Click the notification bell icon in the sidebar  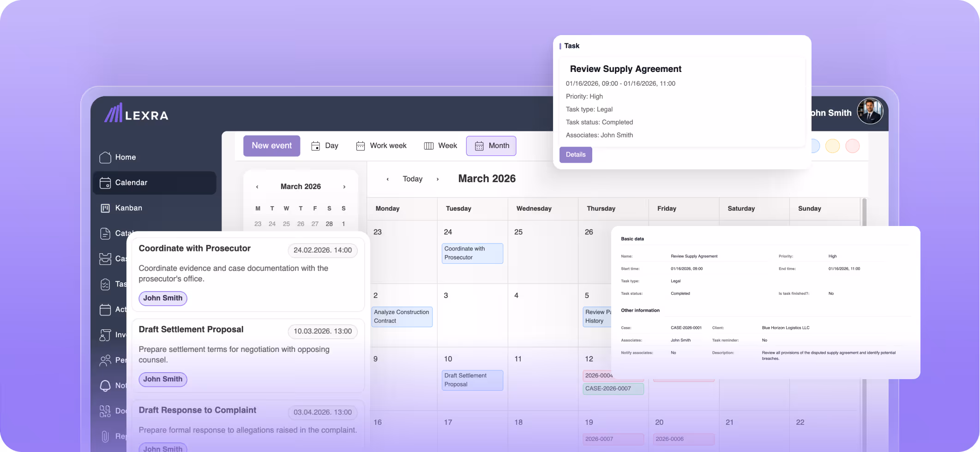(105, 386)
